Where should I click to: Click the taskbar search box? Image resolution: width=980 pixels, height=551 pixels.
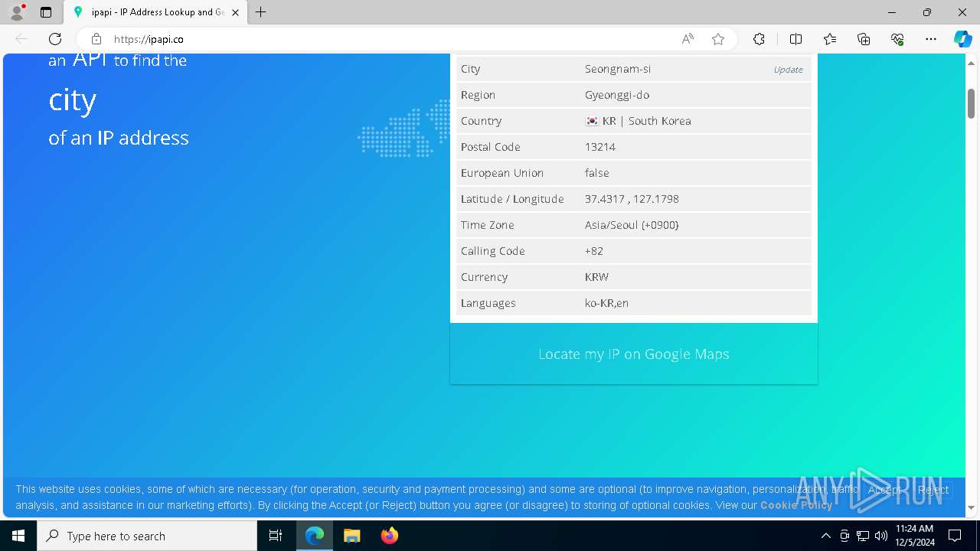(147, 536)
